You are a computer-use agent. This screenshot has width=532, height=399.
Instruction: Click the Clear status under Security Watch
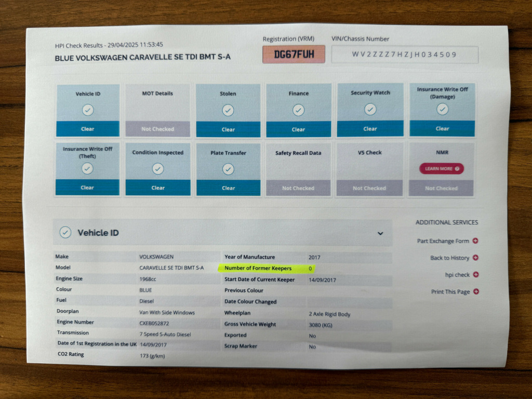[370, 129]
